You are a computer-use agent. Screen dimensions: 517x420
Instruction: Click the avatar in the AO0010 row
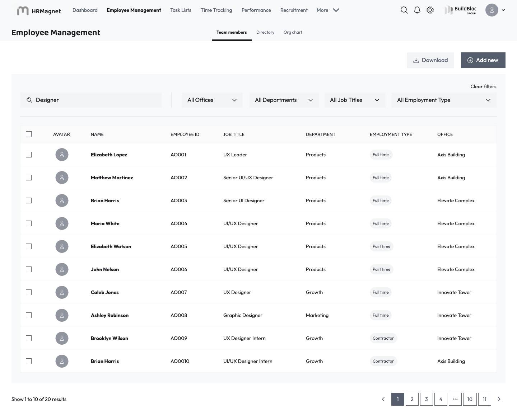tap(62, 361)
